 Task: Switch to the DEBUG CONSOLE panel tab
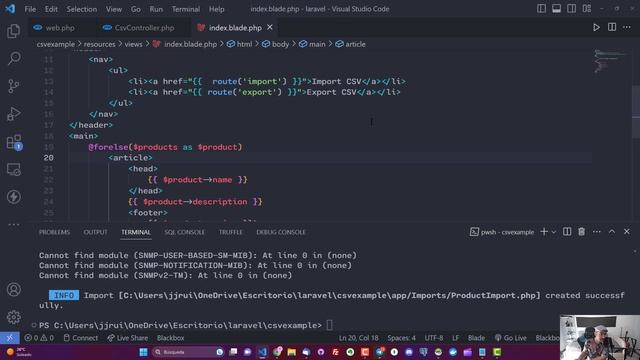(281, 232)
